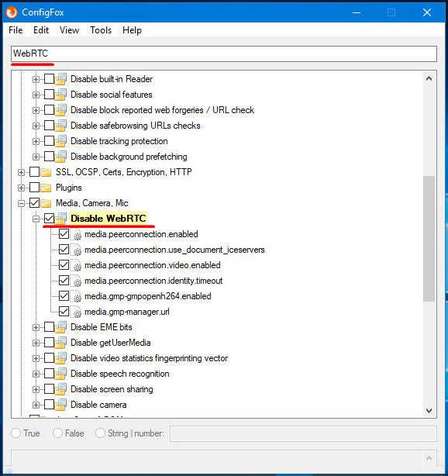Click the tree scroll down arrow
The height and width of the screenshot is (476, 448).
429,410
